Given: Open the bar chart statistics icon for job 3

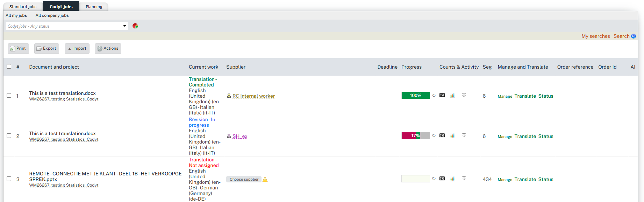Looking at the screenshot, I should click(x=452, y=179).
